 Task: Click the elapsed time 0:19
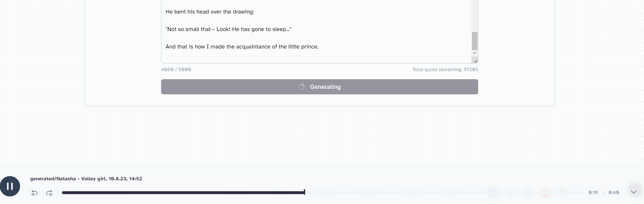[593, 193]
